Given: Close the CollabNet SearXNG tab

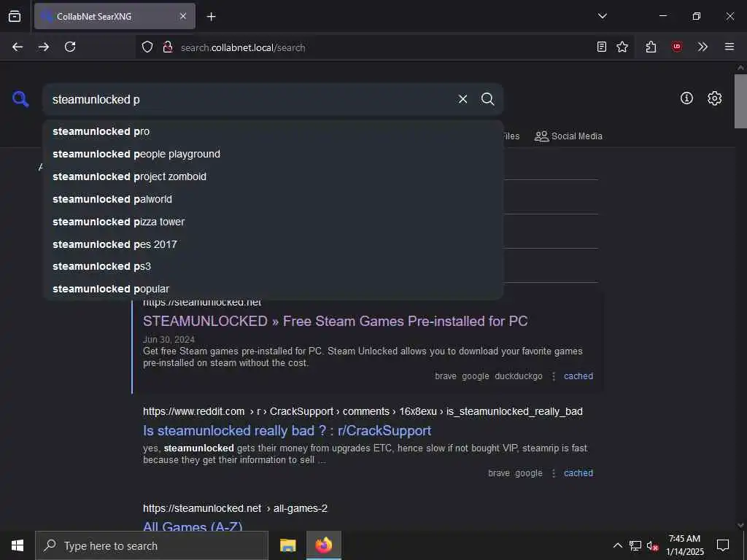Looking at the screenshot, I should [183, 16].
